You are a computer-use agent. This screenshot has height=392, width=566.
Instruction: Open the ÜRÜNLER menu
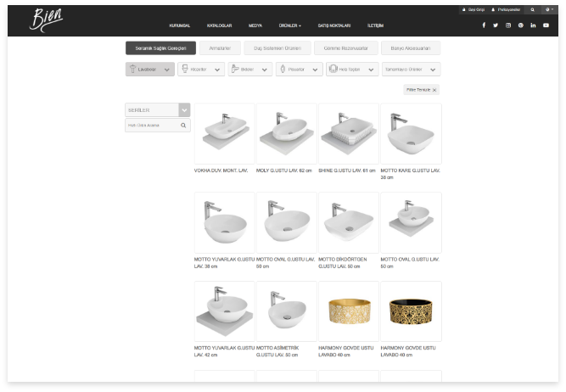tap(289, 25)
